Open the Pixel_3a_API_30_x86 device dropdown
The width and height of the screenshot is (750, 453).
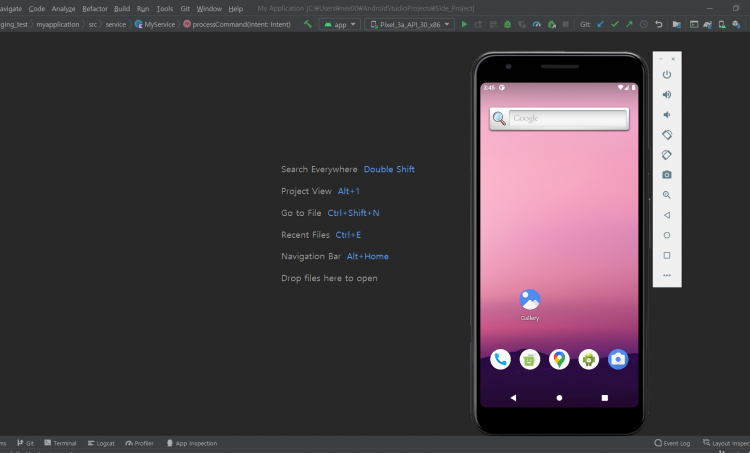[410, 23]
